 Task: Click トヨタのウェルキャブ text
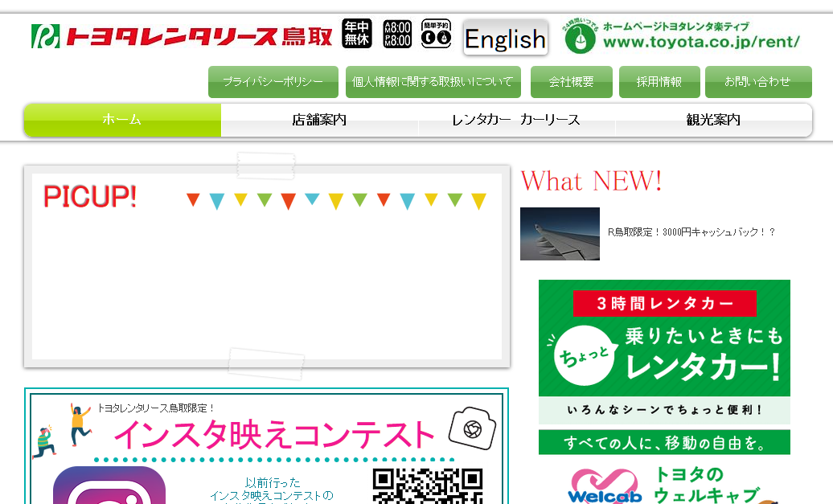[707, 485]
